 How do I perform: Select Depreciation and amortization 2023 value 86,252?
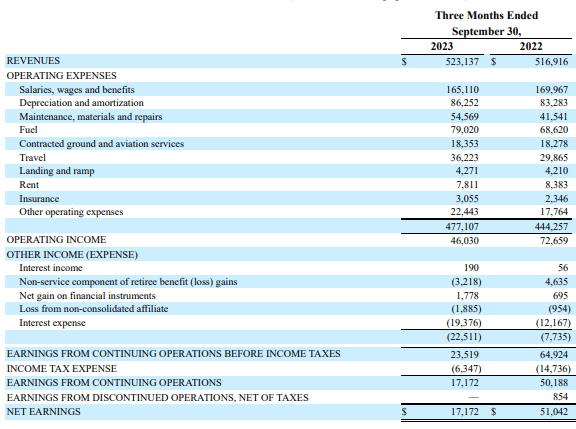click(464, 103)
